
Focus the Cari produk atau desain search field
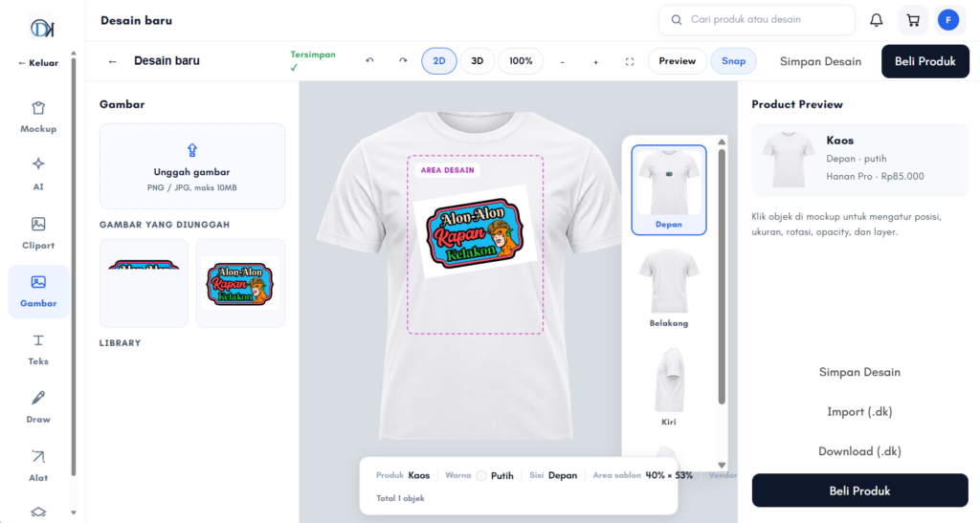(757, 20)
